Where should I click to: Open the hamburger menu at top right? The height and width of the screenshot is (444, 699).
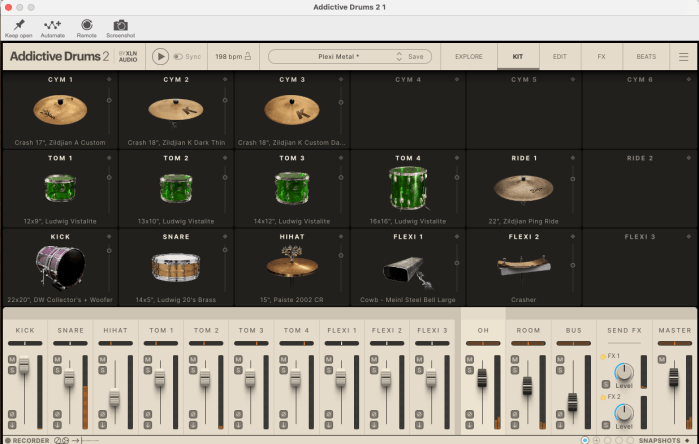pos(683,57)
